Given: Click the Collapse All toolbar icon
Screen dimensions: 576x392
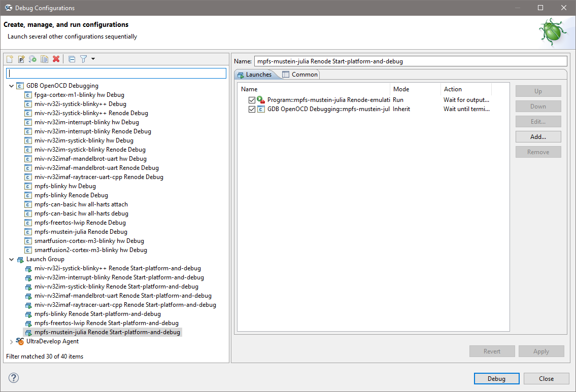Looking at the screenshot, I should [x=72, y=59].
